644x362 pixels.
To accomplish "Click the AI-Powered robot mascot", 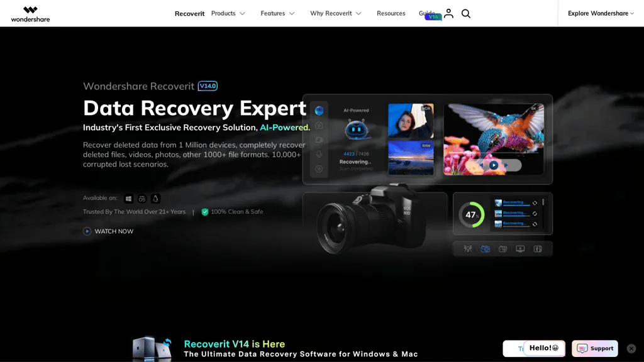I will click(x=356, y=129).
